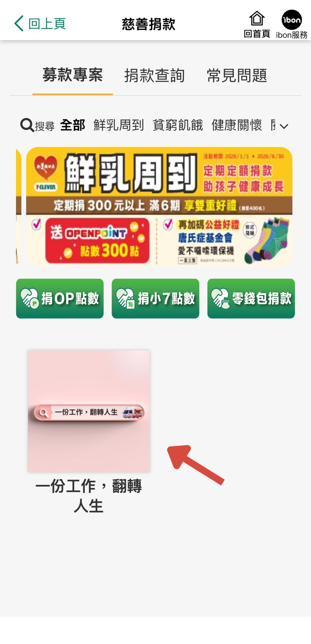Viewport: 311px width, 644px height.
Task: Filter by 健康關懷 category
Action: pos(237,125)
